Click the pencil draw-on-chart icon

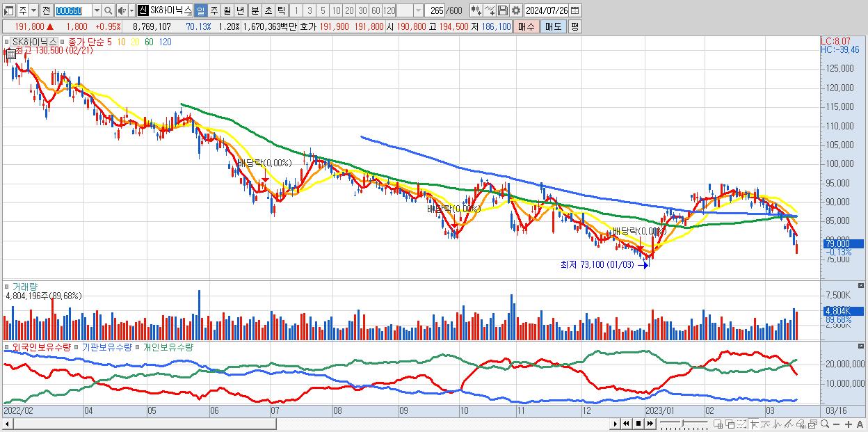(x=789, y=424)
